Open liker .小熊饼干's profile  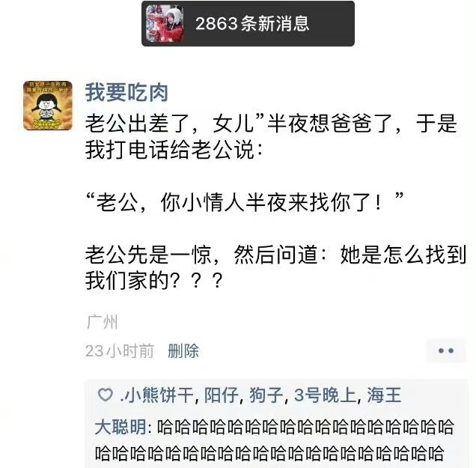(x=157, y=395)
